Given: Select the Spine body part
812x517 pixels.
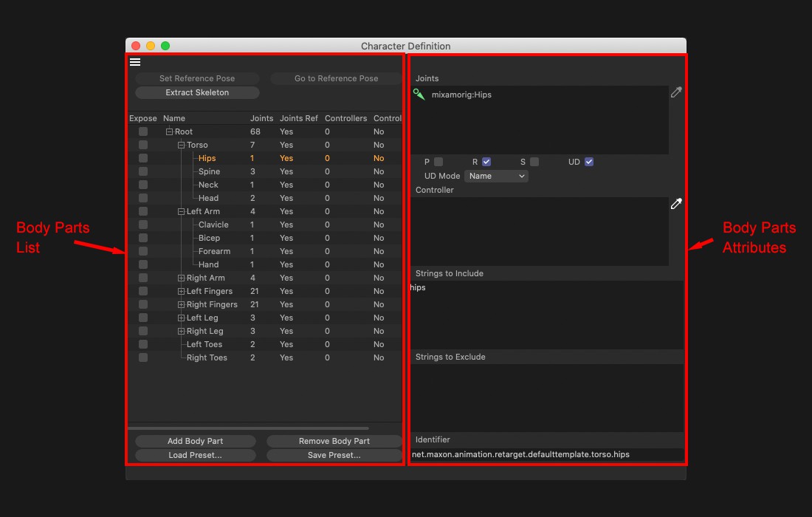Looking at the screenshot, I should coord(209,171).
